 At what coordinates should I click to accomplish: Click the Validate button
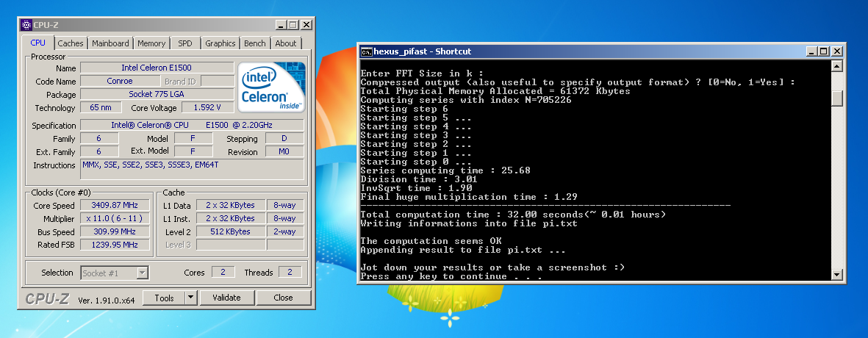(x=226, y=298)
